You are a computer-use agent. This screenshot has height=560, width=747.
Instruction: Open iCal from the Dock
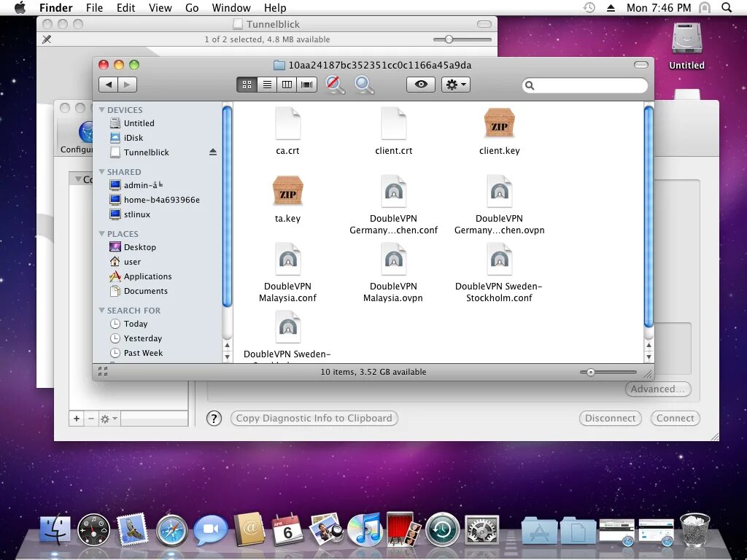(x=287, y=529)
